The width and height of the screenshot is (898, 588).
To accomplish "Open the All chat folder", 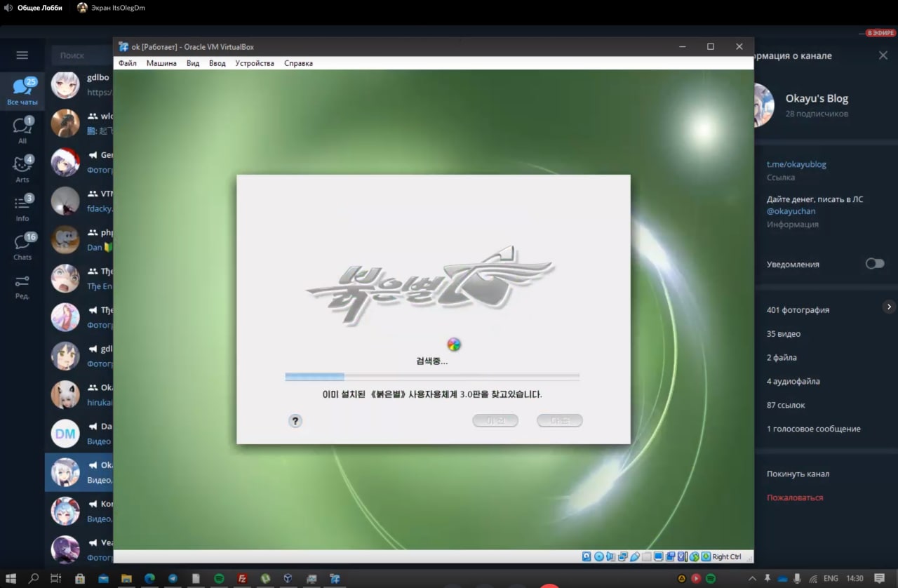I will coord(22,131).
